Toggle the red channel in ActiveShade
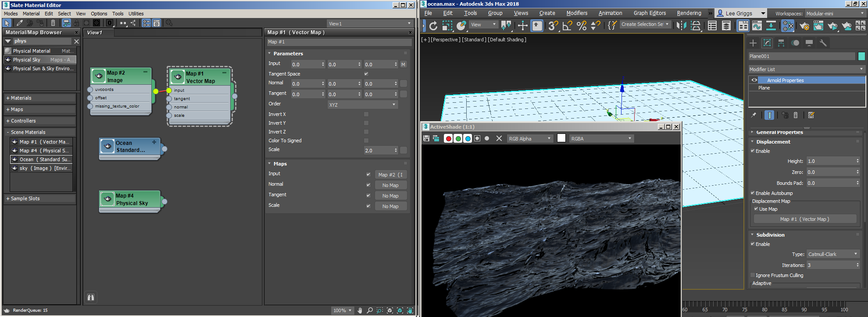Screen dimensions: 868x317 pyautogui.click(x=448, y=139)
